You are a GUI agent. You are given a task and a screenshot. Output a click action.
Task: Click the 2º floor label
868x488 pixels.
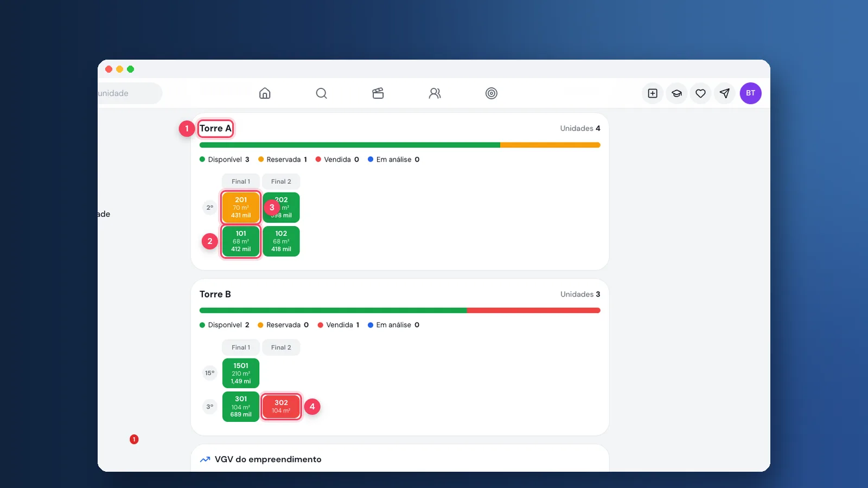(x=210, y=208)
